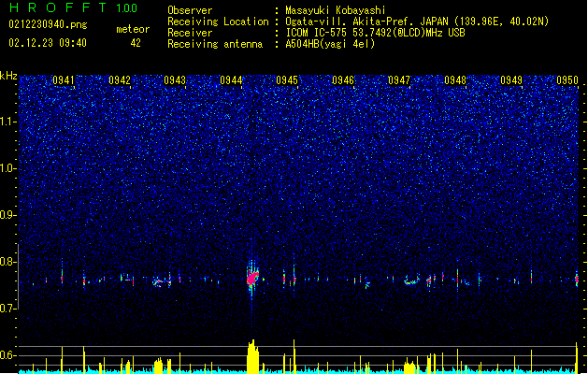Click the large red meteor echo near 0944
Screen dimensions: 588x374
point(252,279)
